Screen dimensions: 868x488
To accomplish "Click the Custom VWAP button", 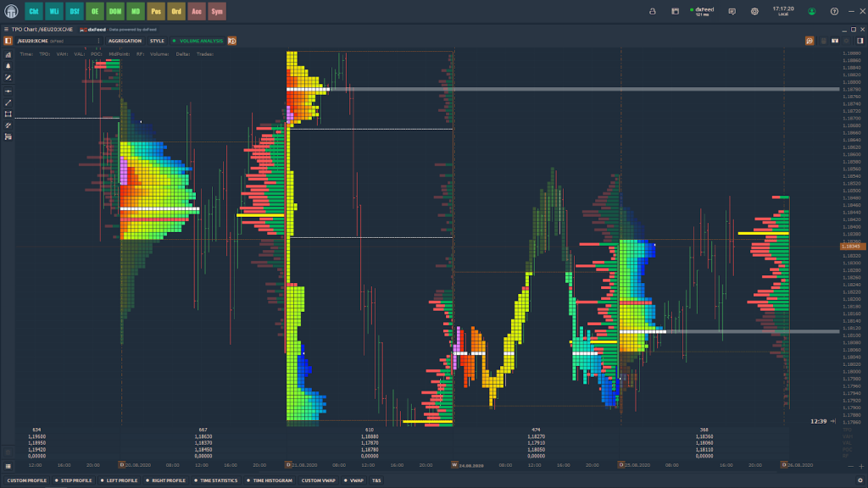I will point(319,480).
